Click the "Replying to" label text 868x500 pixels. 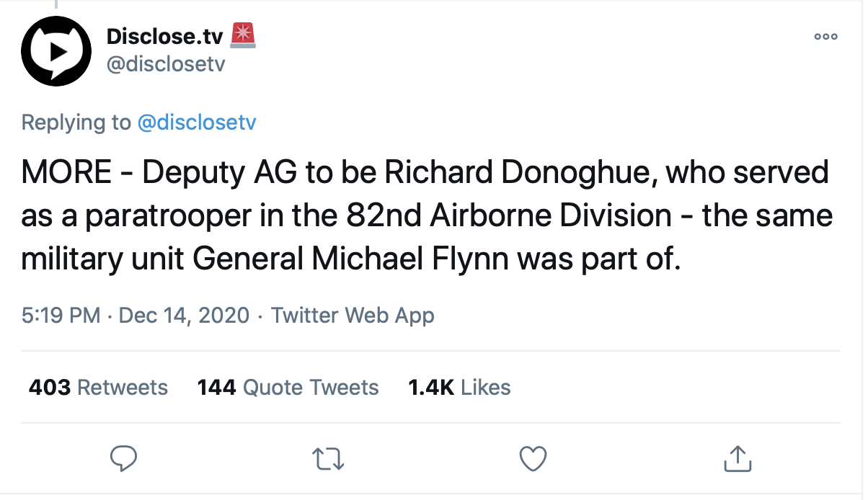click(76, 122)
